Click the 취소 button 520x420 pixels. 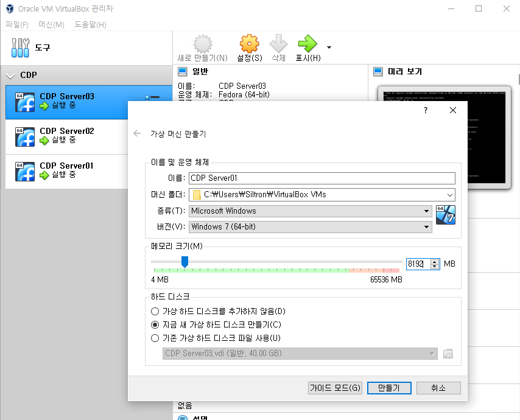pos(438,388)
